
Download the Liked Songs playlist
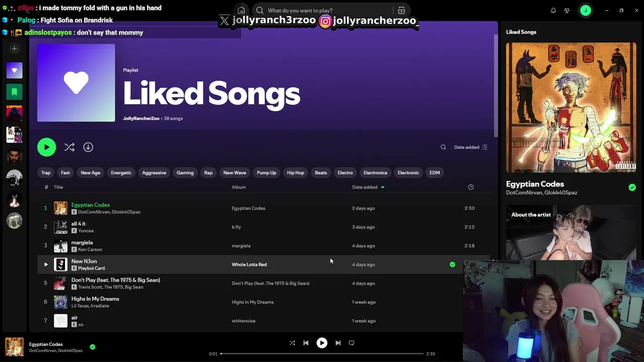(88, 147)
